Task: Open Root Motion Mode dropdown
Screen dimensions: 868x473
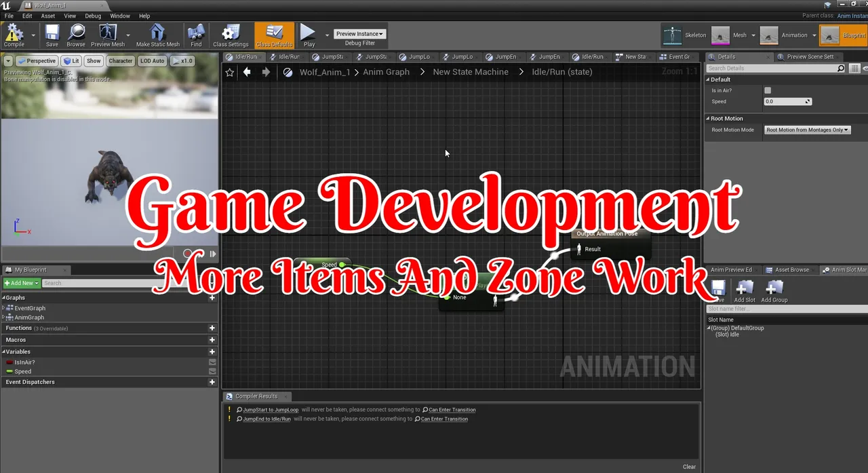Action: (807, 130)
